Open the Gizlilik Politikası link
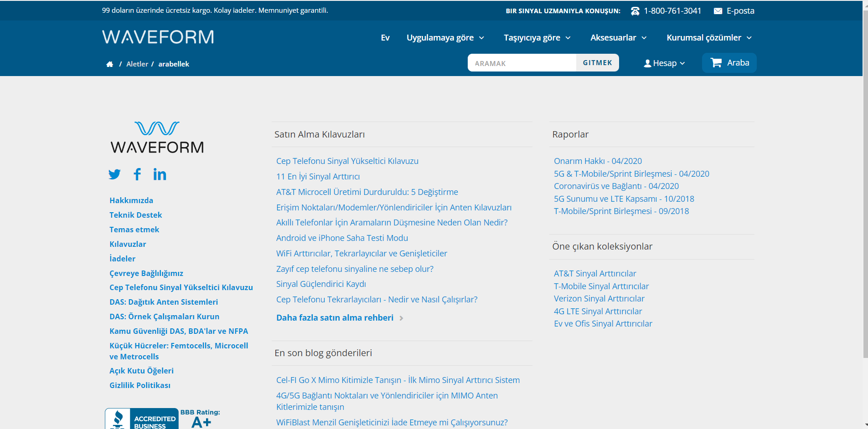Viewport: 868px width, 429px height. [140, 385]
